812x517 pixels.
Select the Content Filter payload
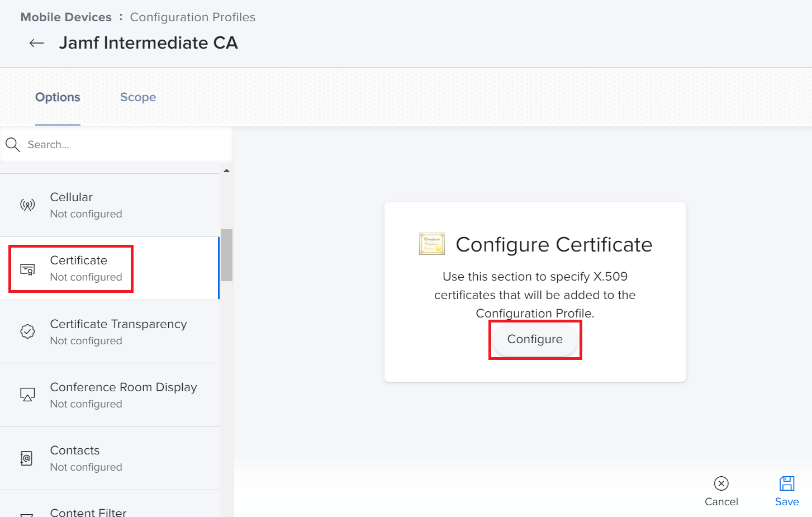110,504
